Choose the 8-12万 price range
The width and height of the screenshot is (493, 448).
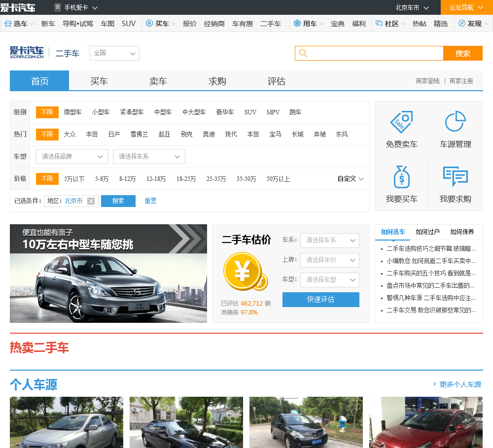pyautogui.click(x=127, y=179)
